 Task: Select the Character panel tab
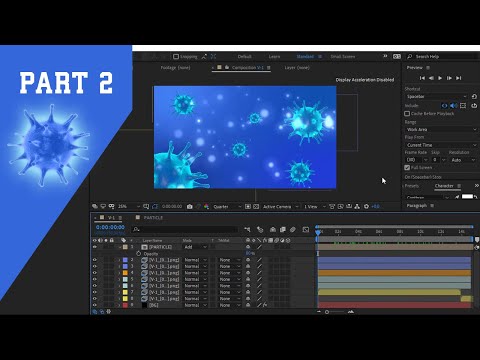444,186
